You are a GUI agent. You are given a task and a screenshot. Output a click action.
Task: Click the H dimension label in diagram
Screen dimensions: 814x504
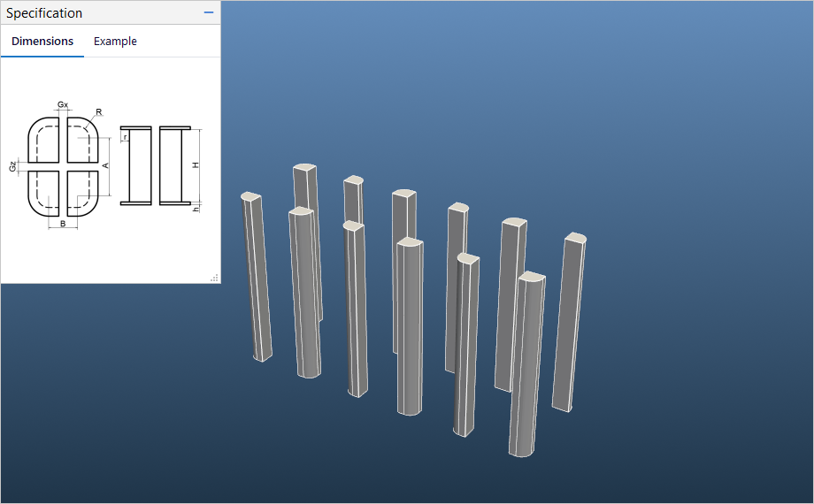[196, 165]
